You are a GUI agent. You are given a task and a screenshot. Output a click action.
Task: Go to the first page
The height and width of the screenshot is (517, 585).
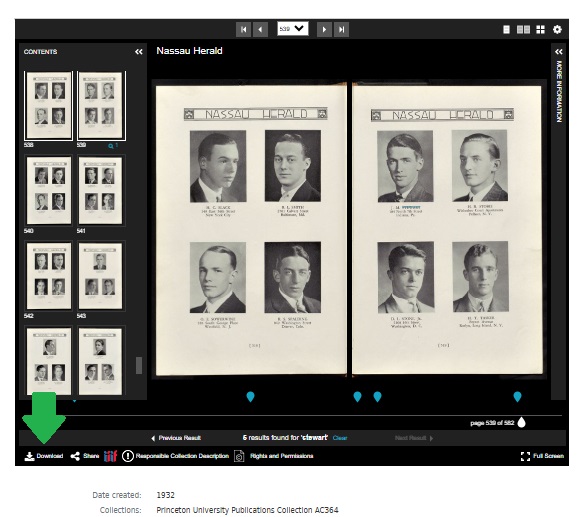point(243,29)
